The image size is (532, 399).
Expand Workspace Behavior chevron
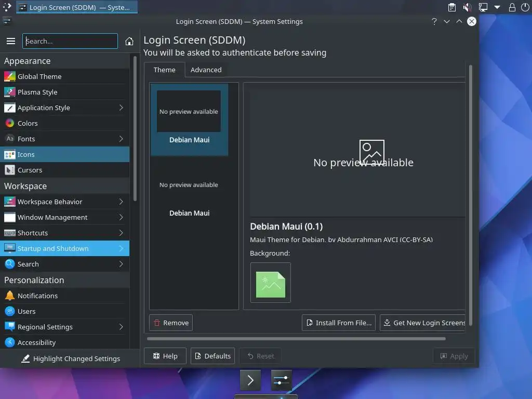(x=121, y=202)
